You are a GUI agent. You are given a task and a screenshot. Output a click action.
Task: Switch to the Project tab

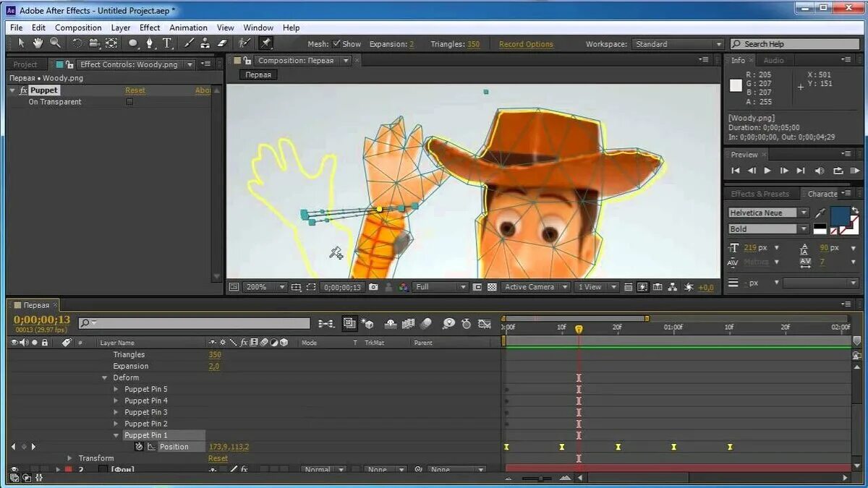click(x=25, y=64)
